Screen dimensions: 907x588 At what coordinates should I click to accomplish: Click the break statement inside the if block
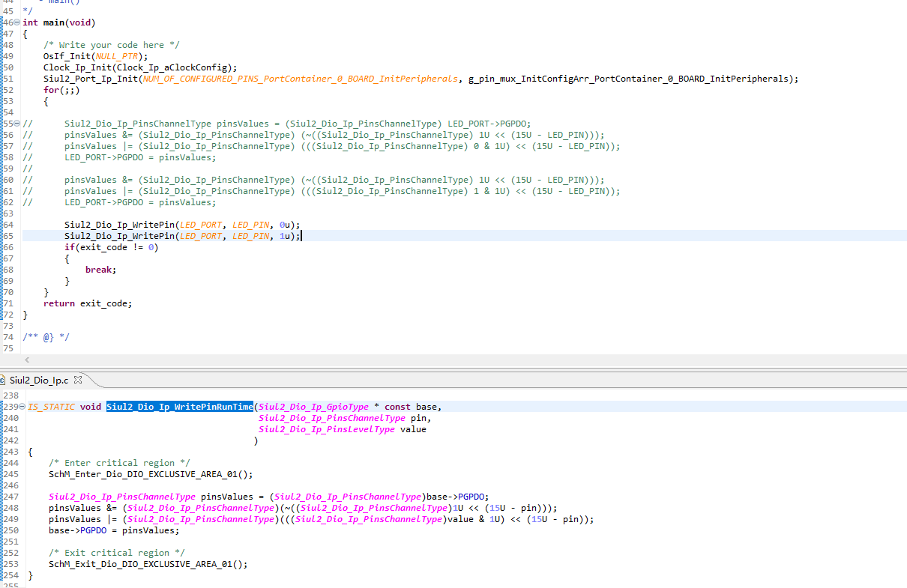100,269
